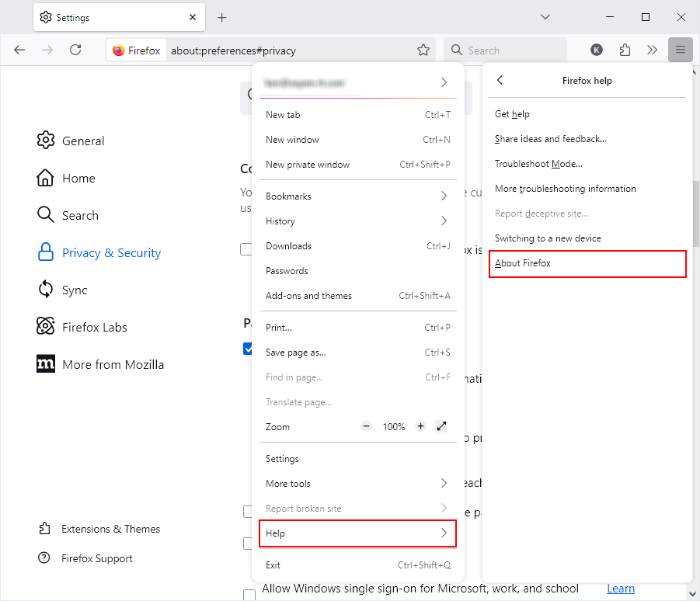Choose New window menu item
Viewport: 700px width, 601px height.
tap(357, 140)
